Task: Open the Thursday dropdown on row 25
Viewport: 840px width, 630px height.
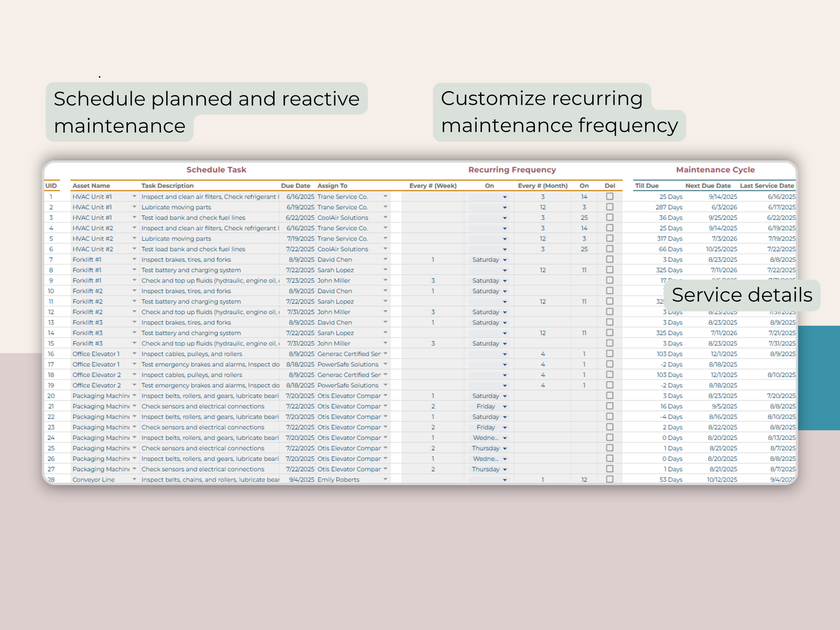Action: click(x=503, y=448)
